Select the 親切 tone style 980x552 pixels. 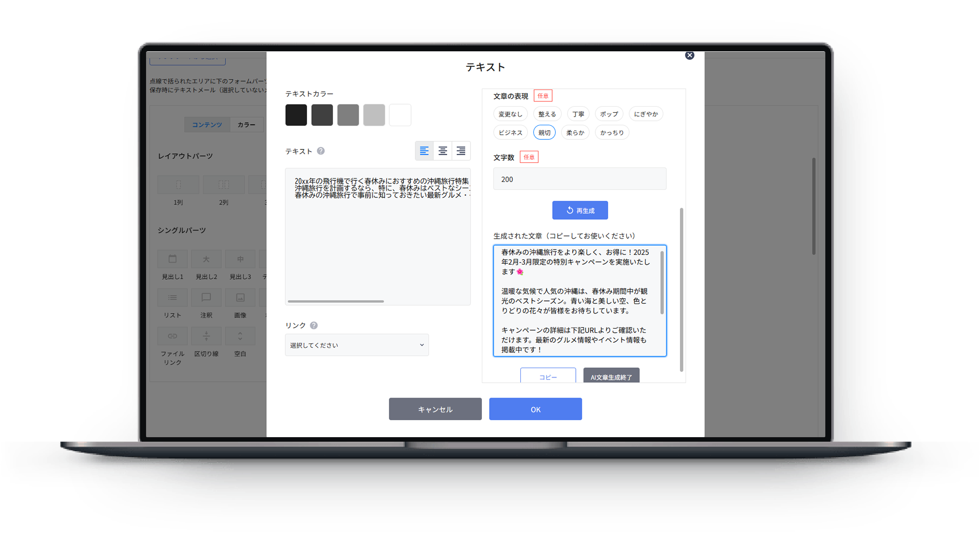[x=544, y=132]
